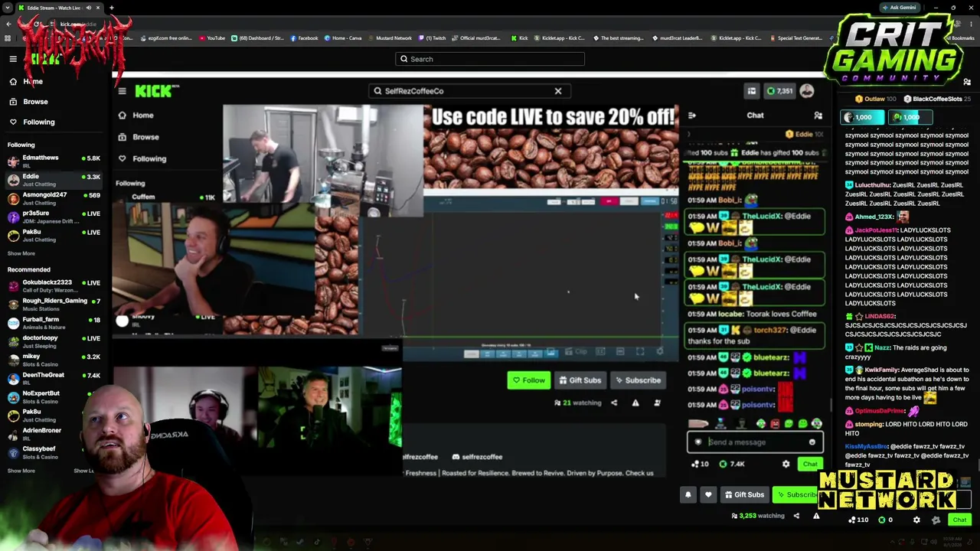Viewport: 980px width, 551px height.
Task: Open Asmongold247 channel in sidebar
Action: [54, 198]
